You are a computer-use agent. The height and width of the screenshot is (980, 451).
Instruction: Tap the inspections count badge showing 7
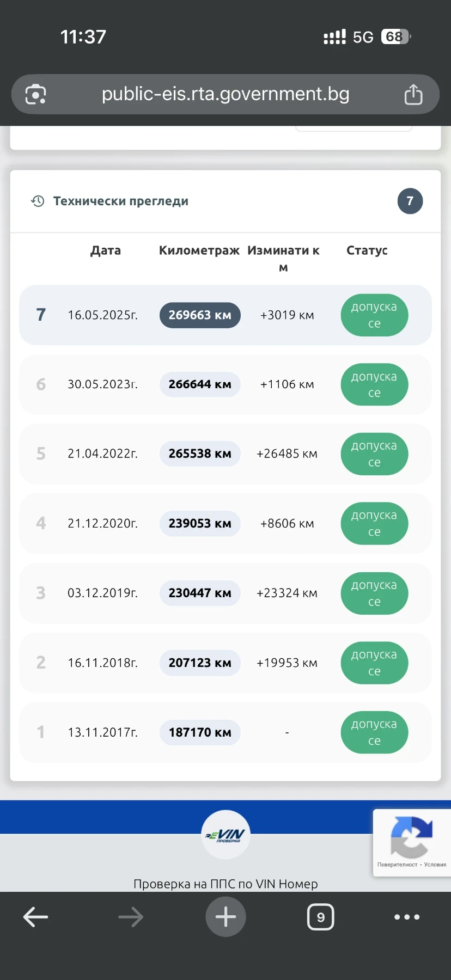click(x=410, y=201)
